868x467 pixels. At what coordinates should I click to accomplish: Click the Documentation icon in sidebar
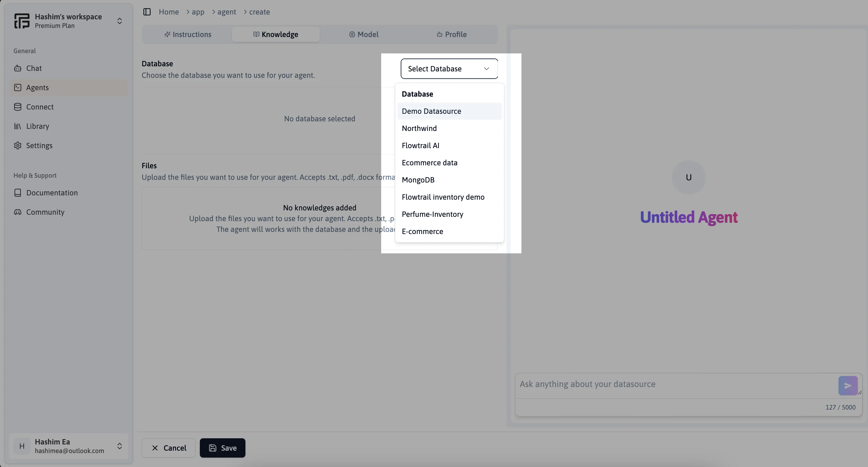18,193
